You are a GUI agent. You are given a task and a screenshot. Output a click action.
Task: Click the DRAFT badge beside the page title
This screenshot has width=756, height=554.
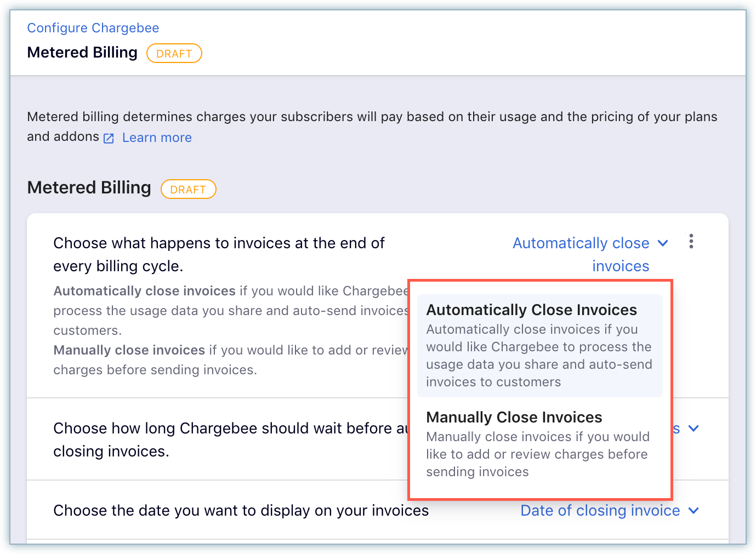(174, 53)
